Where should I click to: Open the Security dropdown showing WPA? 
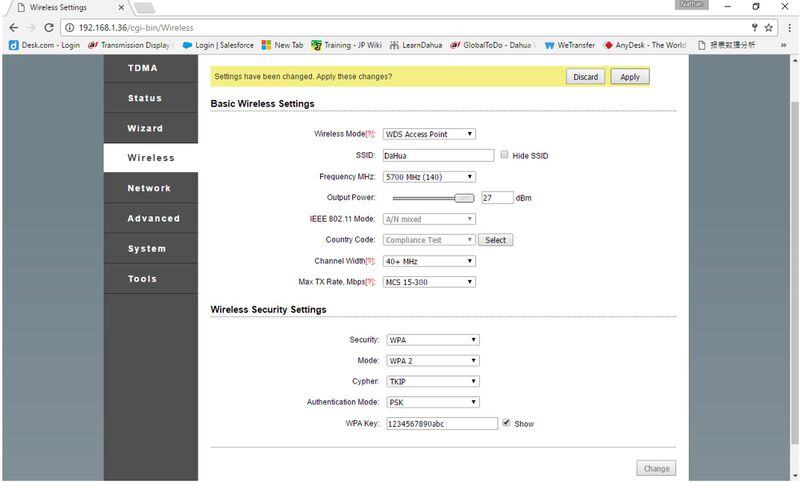coord(433,340)
